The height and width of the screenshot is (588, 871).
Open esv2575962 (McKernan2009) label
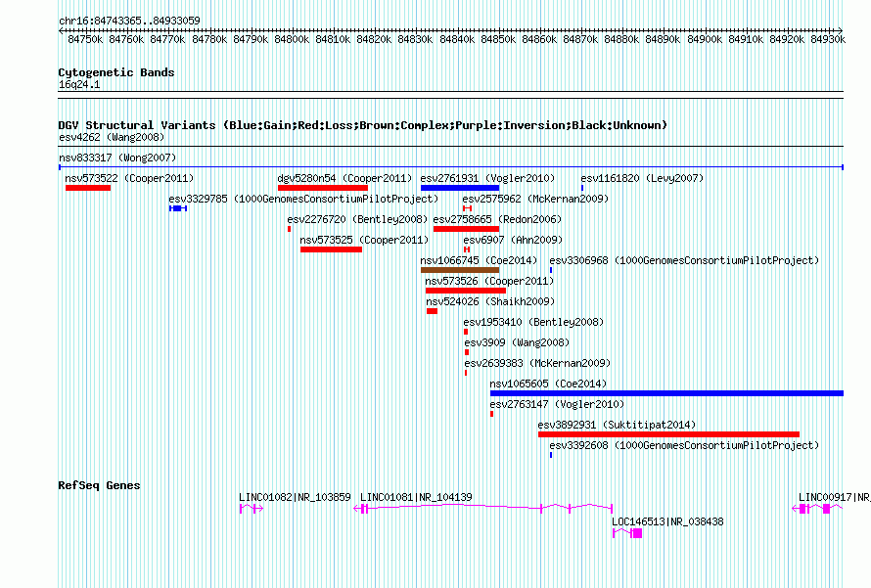coord(535,199)
